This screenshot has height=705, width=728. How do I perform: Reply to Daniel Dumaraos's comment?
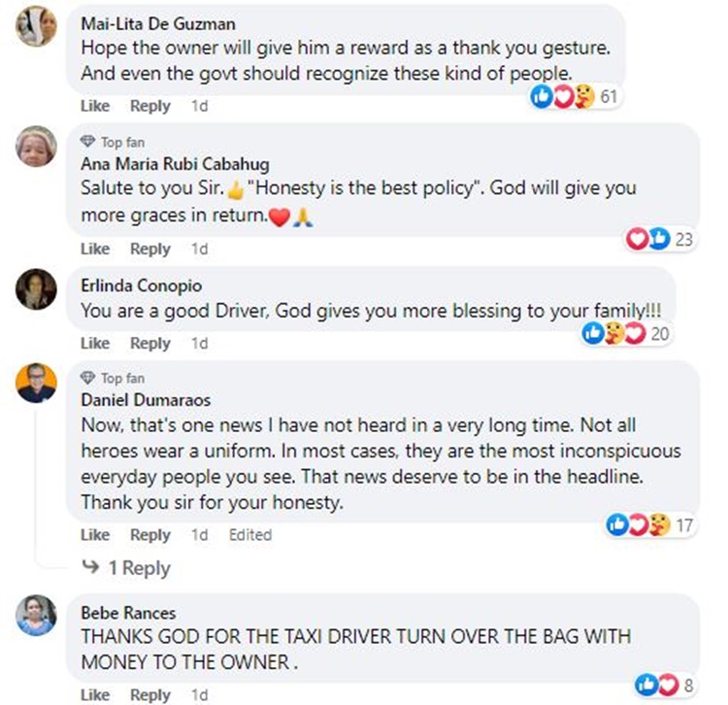(150, 534)
